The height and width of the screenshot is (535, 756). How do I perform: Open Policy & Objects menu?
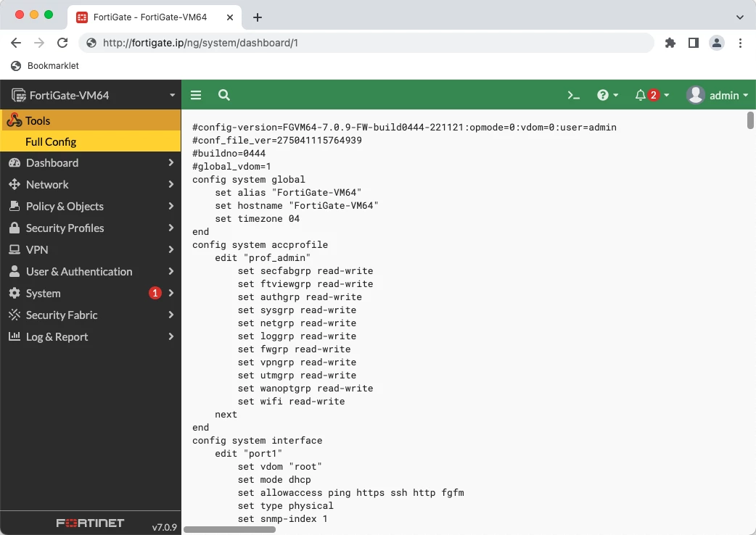click(91, 206)
